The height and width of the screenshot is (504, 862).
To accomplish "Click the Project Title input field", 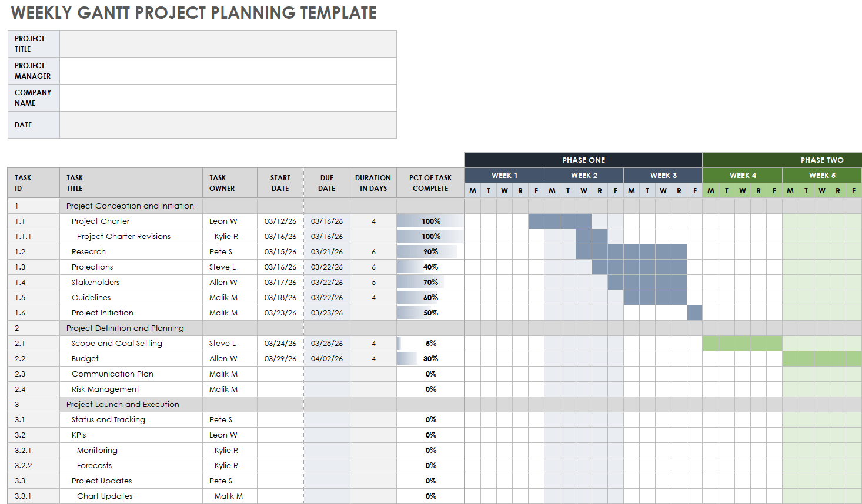I will [228, 44].
